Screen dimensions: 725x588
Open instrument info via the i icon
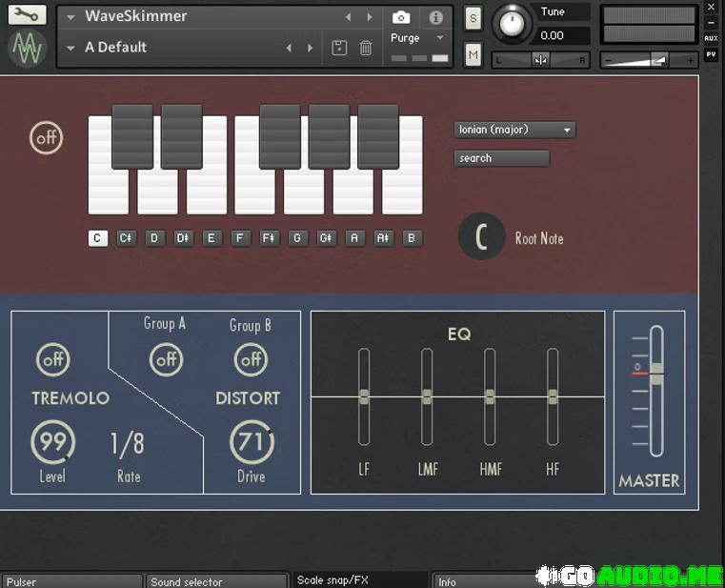tap(435, 17)
